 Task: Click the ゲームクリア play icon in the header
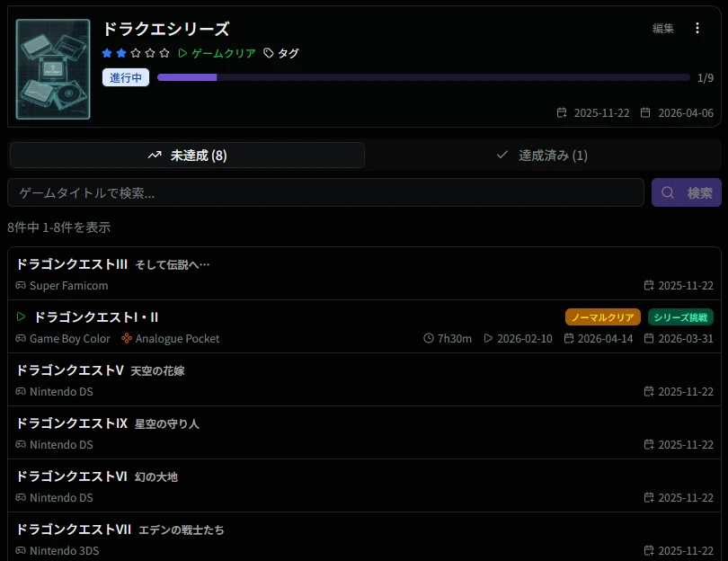point(182,52)
